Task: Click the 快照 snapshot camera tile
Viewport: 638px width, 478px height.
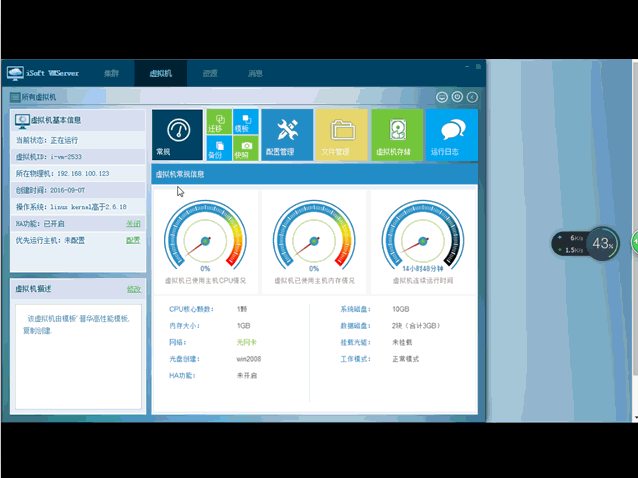Action: pos(246,148)
